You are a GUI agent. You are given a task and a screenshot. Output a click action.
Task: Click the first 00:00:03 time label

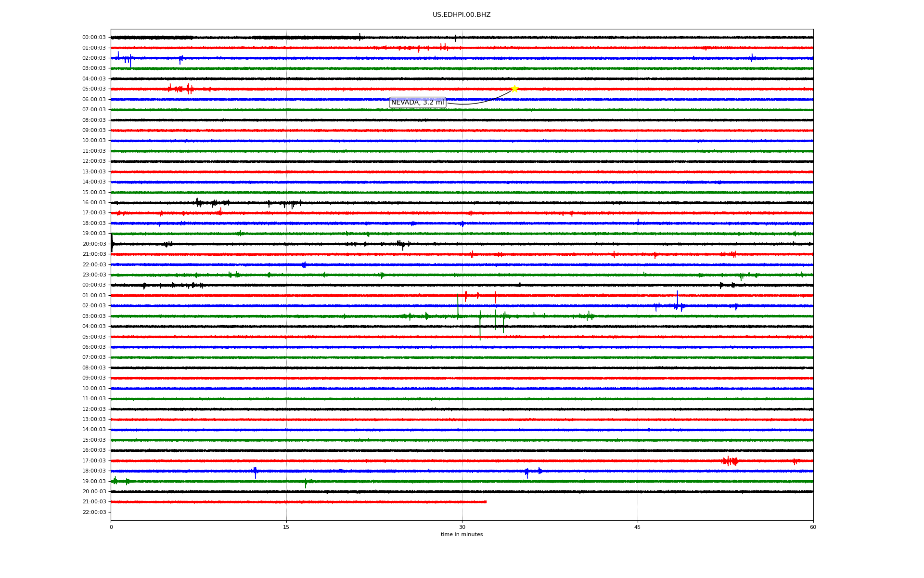(x=94, y=38)
